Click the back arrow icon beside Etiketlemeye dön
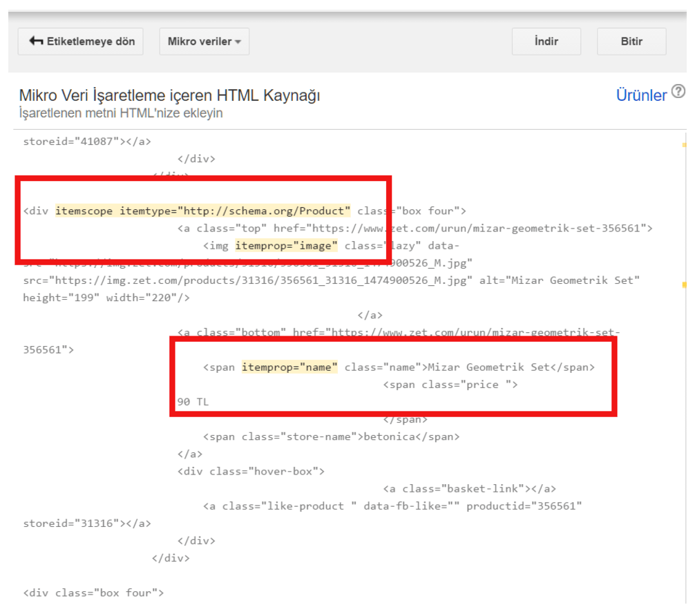Viewport: 695px width, 616px height. pos(36,41)
